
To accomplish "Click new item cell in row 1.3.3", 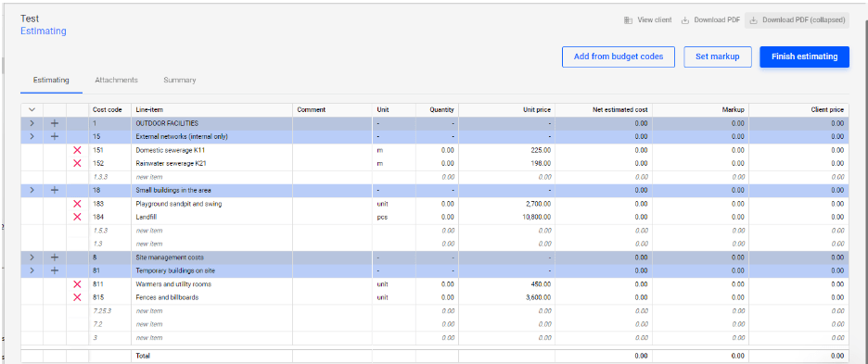I will [x=211, y=177].
